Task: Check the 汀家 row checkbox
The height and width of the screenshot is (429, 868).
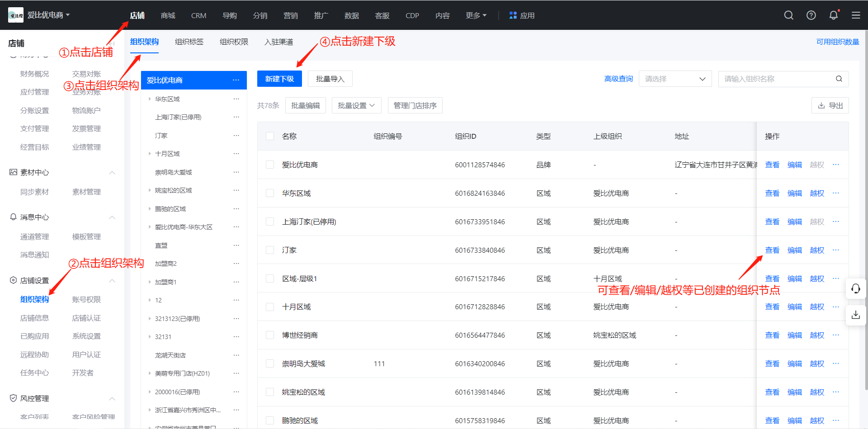Action: 270,250
